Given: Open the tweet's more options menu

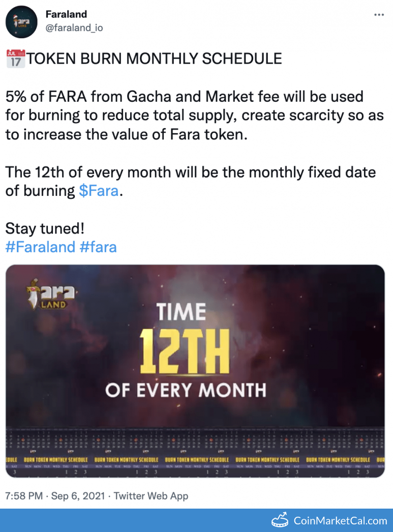Looking at the screenshot, I should pos(379,15).
